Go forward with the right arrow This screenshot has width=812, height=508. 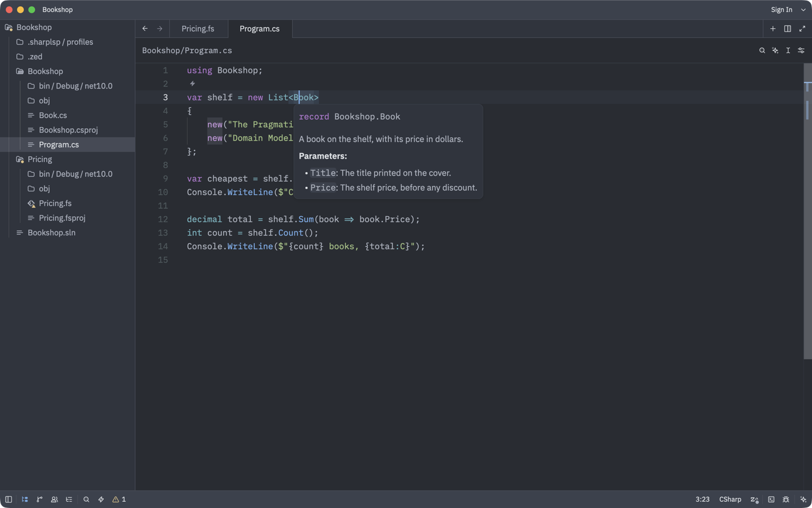click(x=160, y=29)
